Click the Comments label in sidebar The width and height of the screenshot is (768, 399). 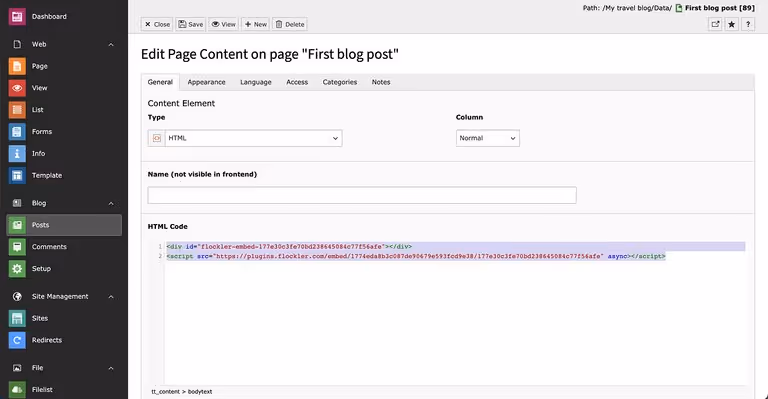49,247
